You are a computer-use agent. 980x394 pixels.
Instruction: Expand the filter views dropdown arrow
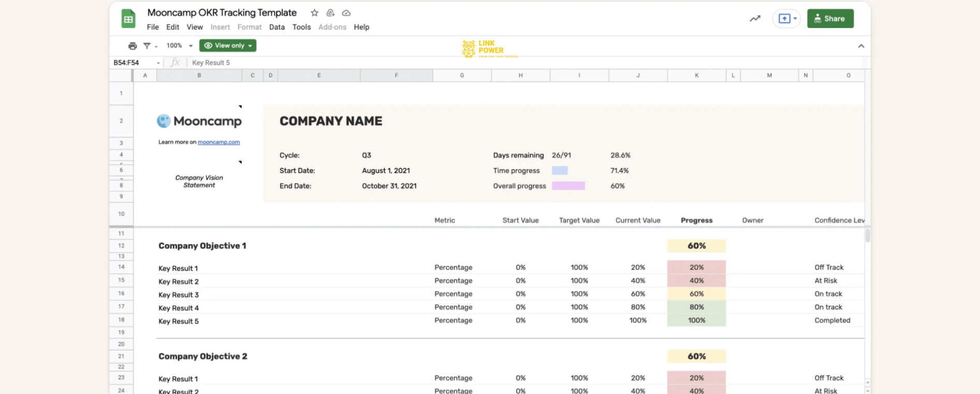156,46
